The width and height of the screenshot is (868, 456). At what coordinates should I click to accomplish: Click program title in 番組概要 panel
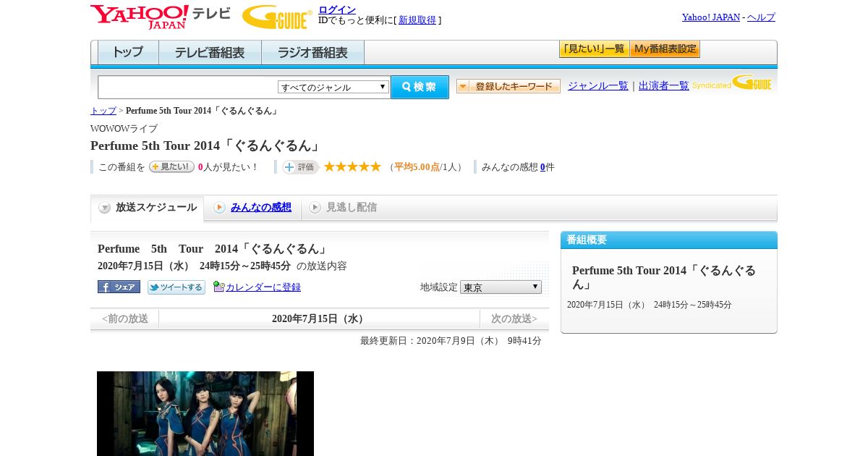(x=664, y=277)
